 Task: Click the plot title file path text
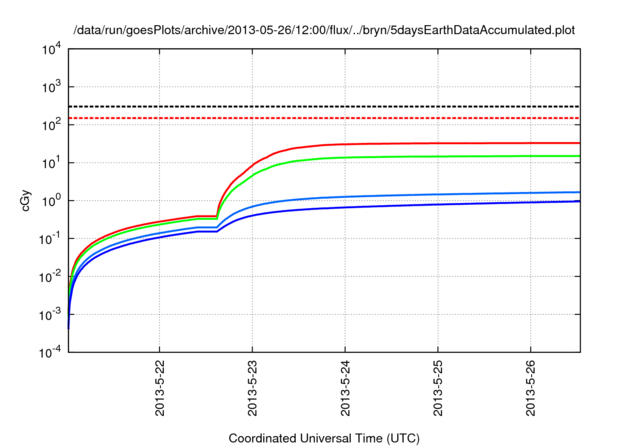(x=324, y=30)
